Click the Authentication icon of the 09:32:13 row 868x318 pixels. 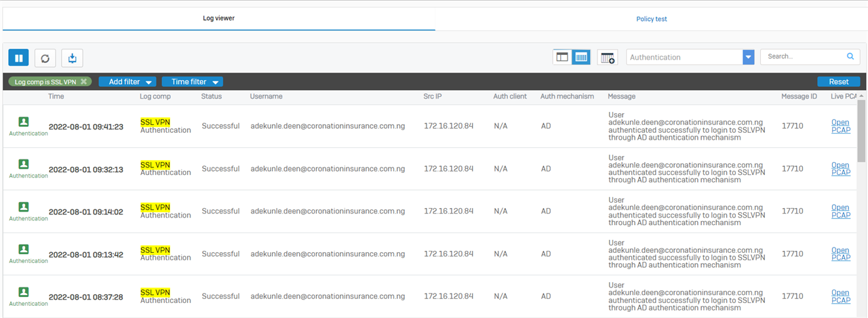point(24,164)
